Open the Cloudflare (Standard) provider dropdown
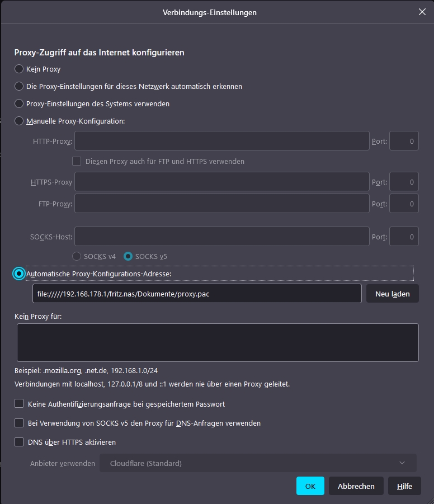Viewport: 434px width, 504px height. pyautogui.click(x=258, y=463)
